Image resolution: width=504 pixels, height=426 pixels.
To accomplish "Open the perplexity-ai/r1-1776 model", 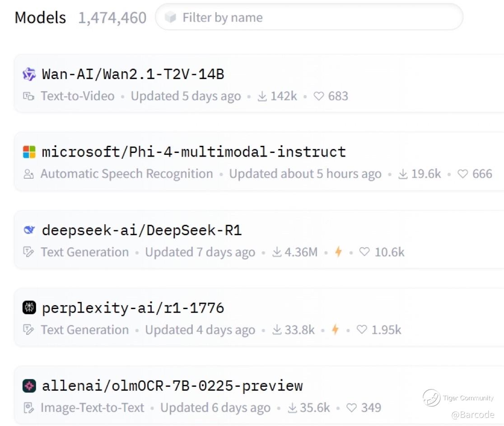I will (x=133, y=308).
